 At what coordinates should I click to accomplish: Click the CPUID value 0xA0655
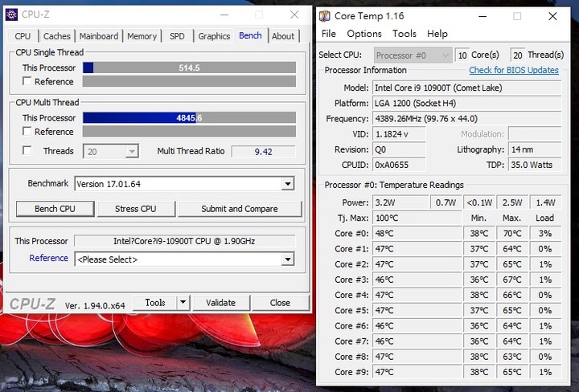399,165
